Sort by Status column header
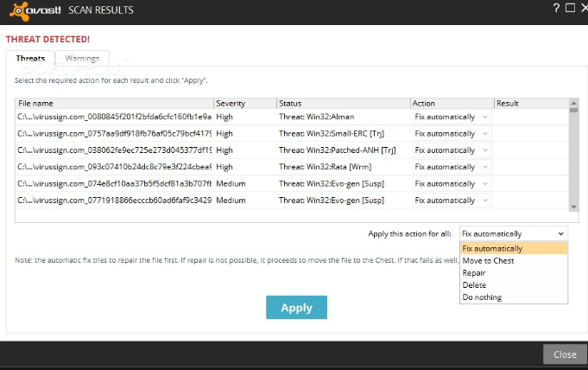588x370 pixels. (x=344, y=103)
